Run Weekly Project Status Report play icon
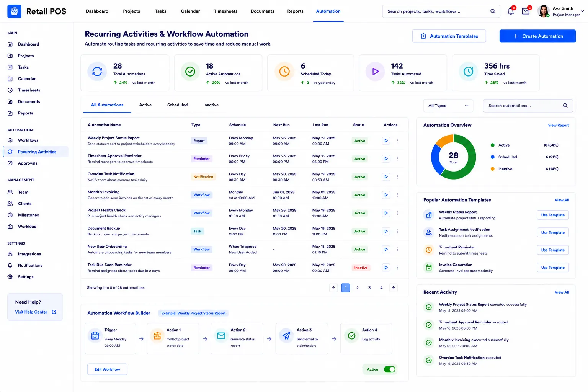Viewport: 588px width, 392px height. coord(386,141)
